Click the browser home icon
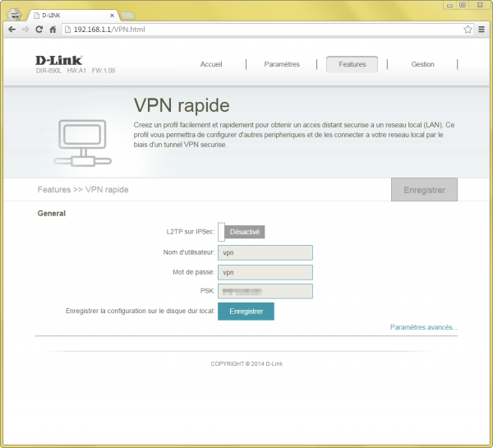The height and width of the screenshot is (448, 493). (53, 29)
